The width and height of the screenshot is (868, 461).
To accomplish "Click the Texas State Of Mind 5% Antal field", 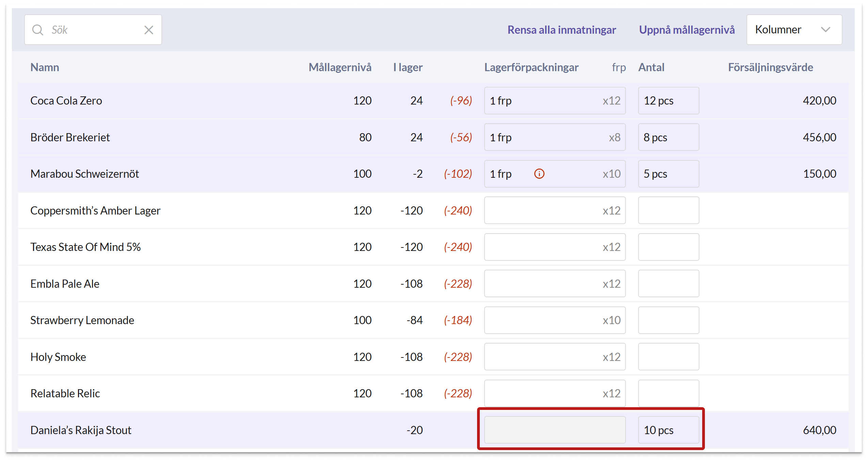I will tap(668, 247).
